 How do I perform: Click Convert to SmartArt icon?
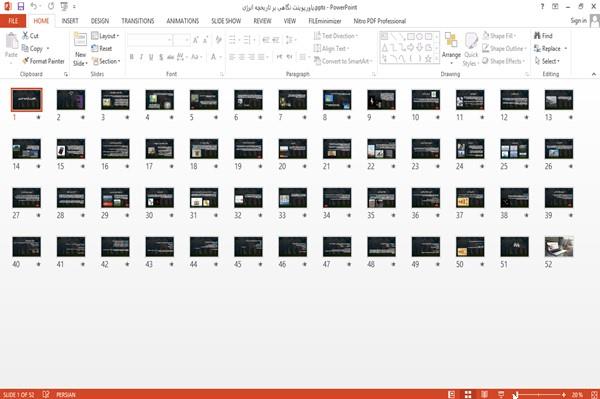pyautogui.click(x=317, y=61)
